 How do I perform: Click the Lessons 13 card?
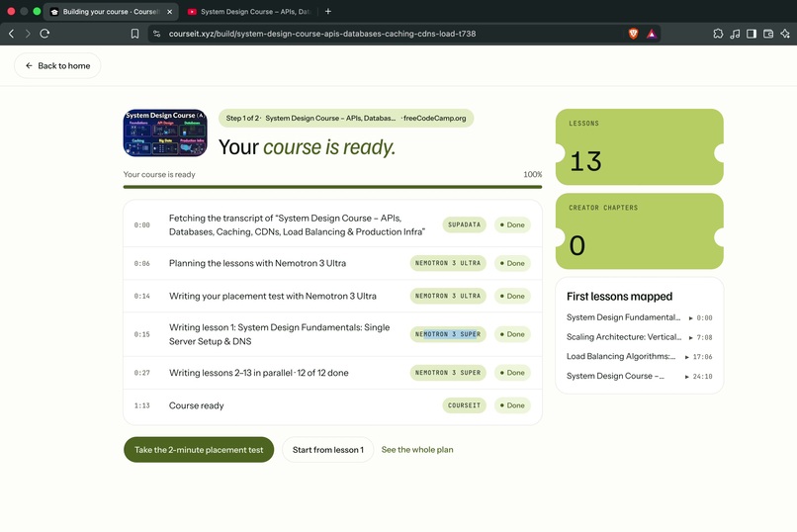640,147
